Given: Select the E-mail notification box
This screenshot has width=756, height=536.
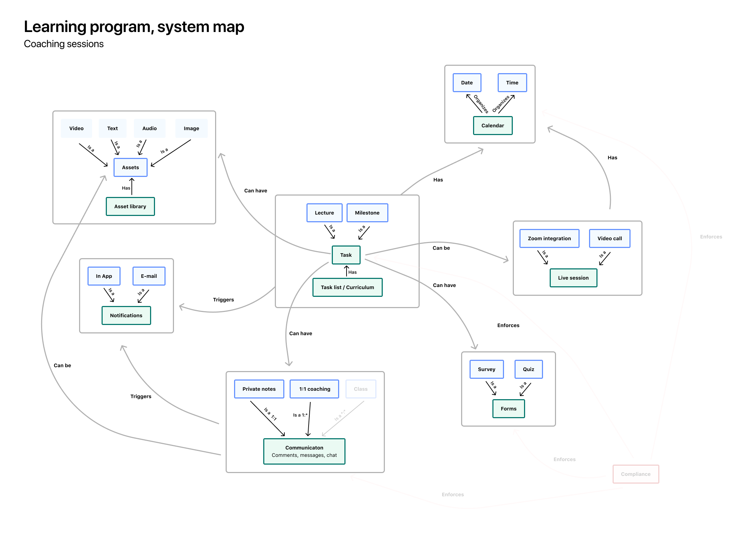Looking at the screenshot, I should (x=149, y=276).
